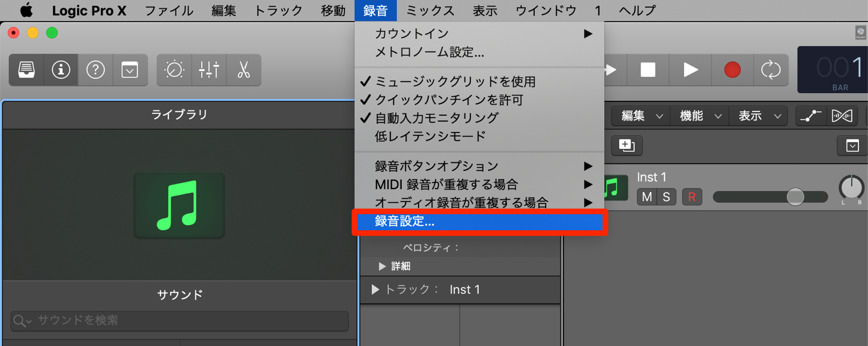The width and height of the screenshot is (868, 346).
Task: Open the Library panel toolbar icon
Action: pos(26,70)
